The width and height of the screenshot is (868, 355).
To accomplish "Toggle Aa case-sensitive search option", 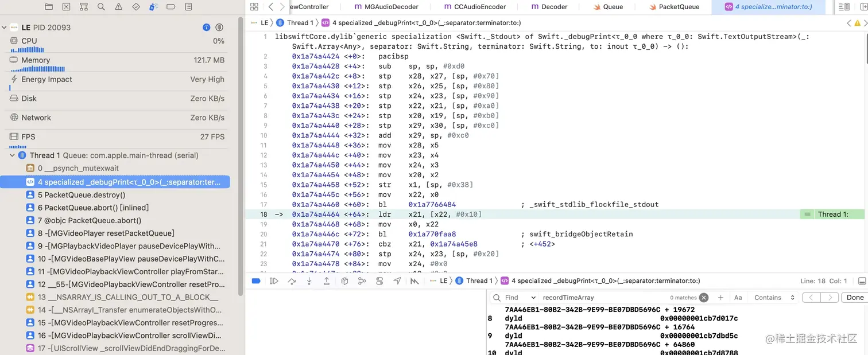I will coord(738,298).
